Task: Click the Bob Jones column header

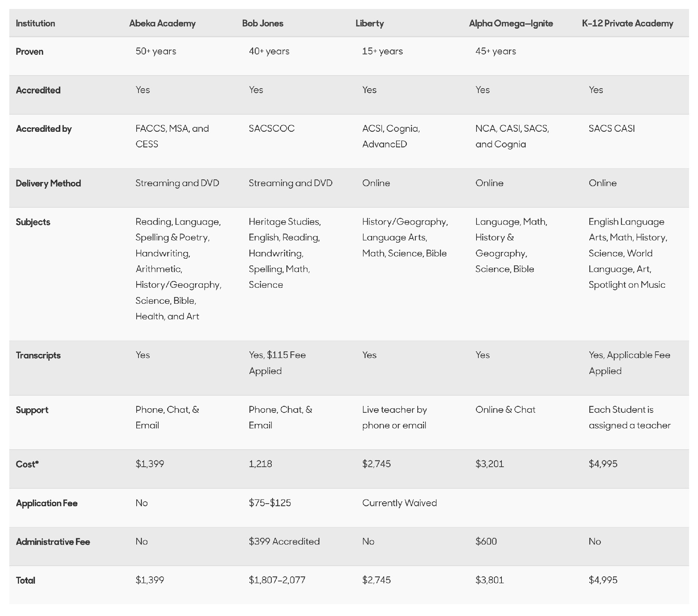Action: pos(262,23)
